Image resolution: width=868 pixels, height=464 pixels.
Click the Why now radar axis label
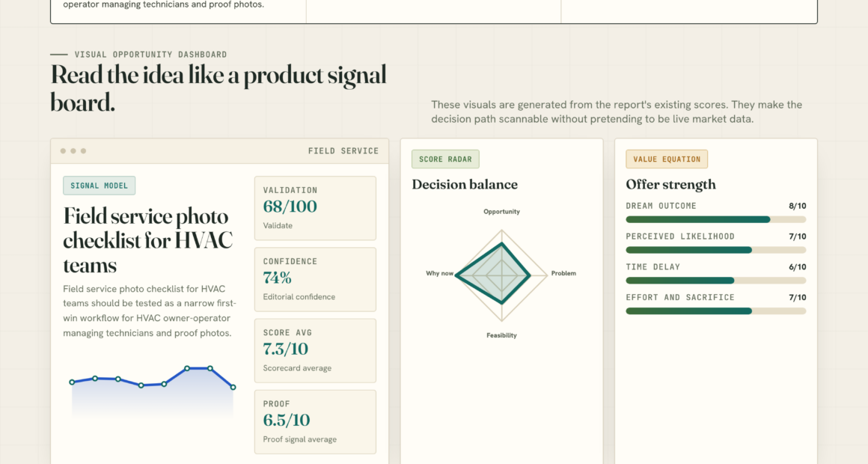439,273
